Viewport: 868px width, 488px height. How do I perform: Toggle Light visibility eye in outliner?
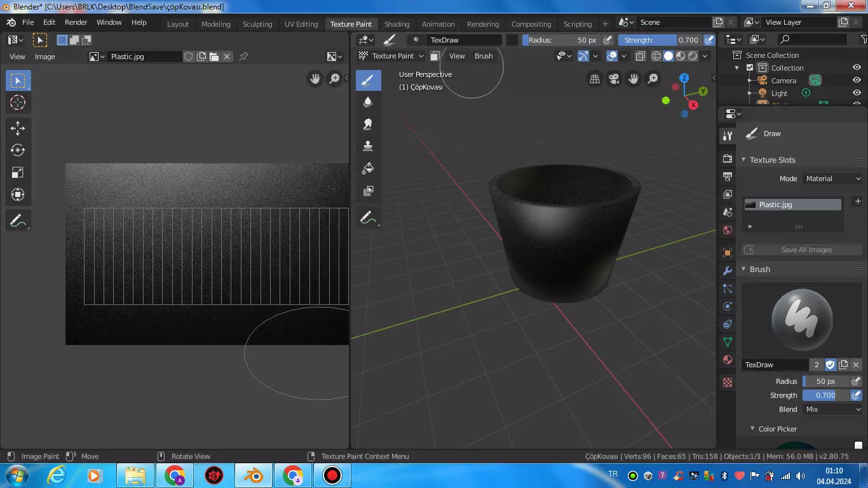tap(857, 93)
